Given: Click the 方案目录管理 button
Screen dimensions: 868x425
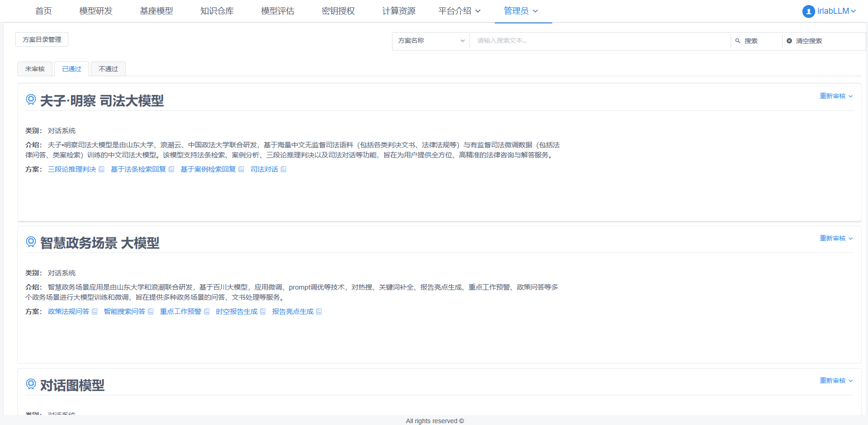Looking at the screenshot, I should 42,39.
